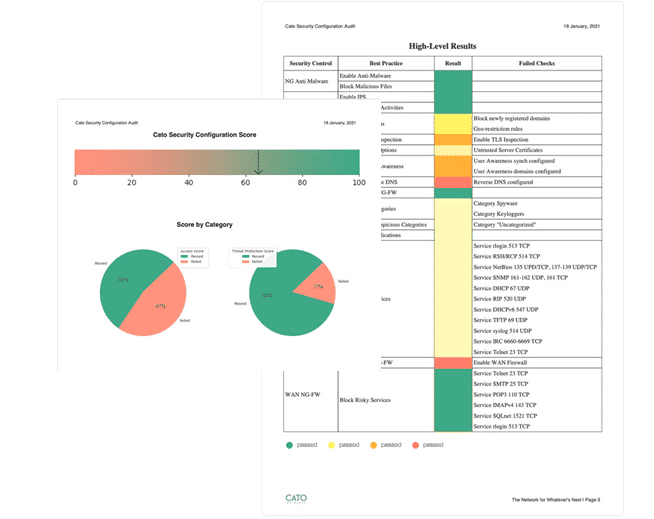Click the 'Category Spyware' entry
654x519 pixels.
coord(496,204)
